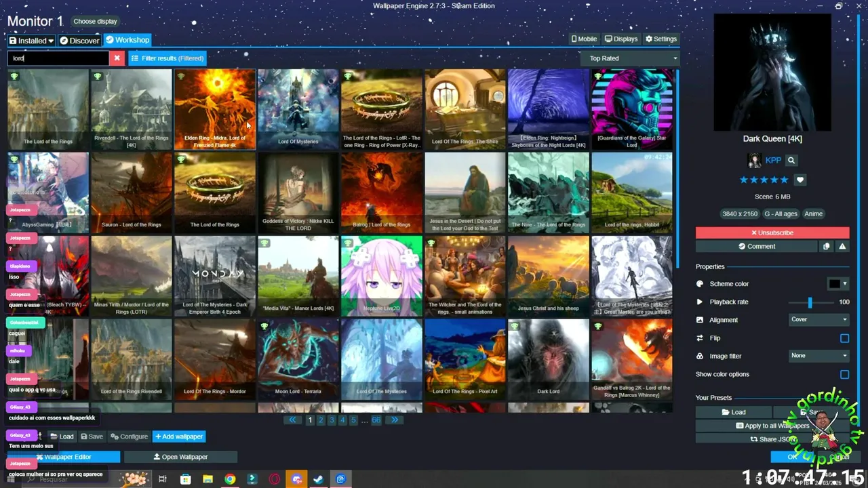Open the Mobile menu
This screenshot has height=488, width=868.
coord(584,39)
